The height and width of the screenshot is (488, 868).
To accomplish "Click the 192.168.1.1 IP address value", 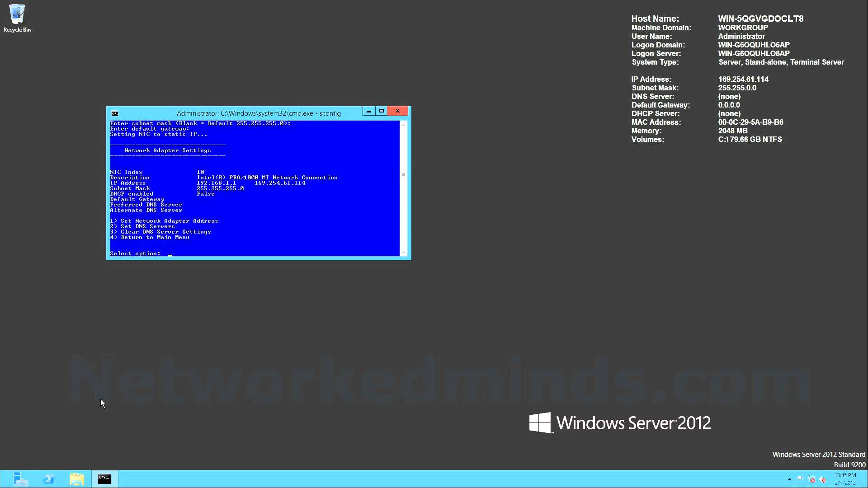I will click(x=217, y=183).
